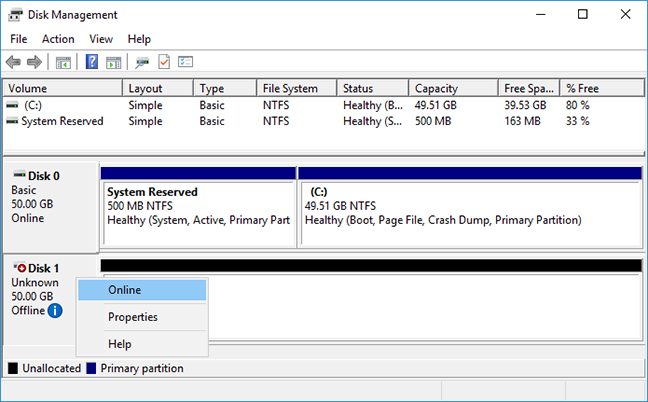Open the Help menu in menu bar
Image resolution: width=648 pixels, height=402 pixels.
[139, 39]
